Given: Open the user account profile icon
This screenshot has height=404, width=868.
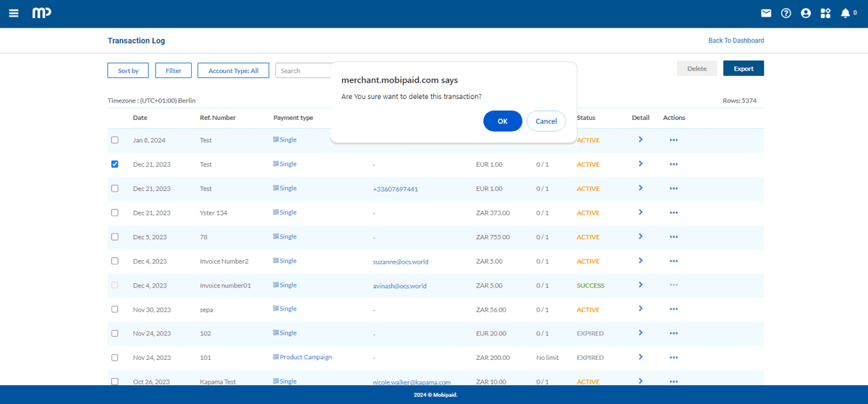Looking at the screenshot, I should (806, 13).
